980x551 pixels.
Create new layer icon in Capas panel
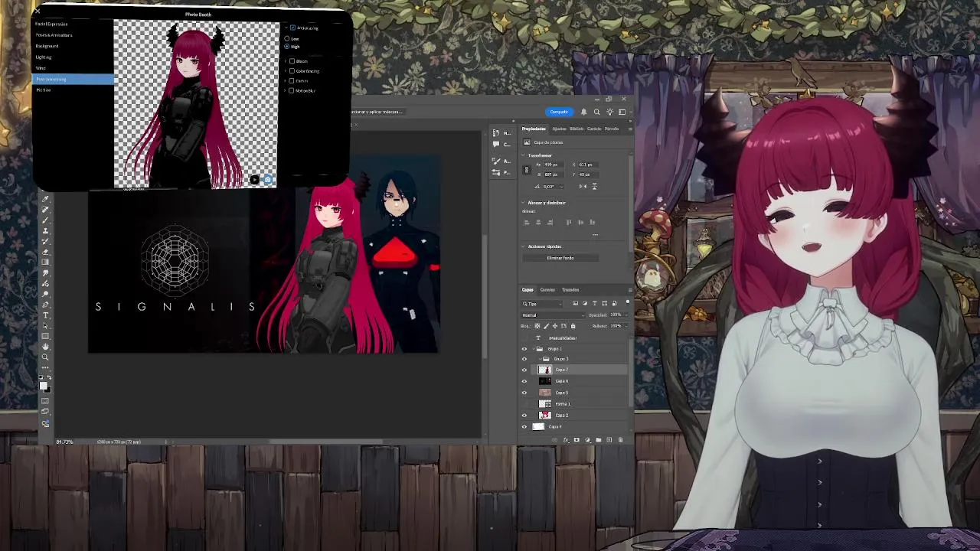coord(609,440)
